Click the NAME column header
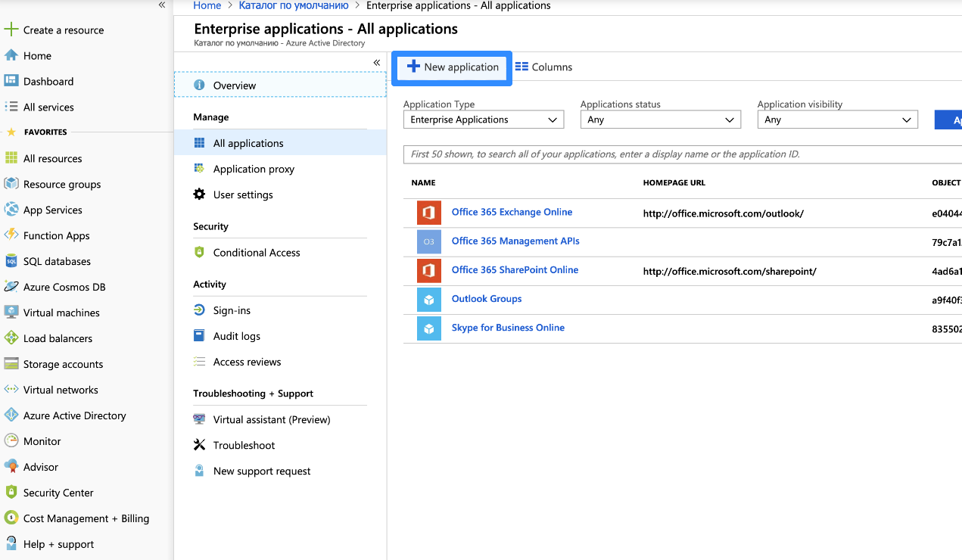 click(x=423, y=183)
